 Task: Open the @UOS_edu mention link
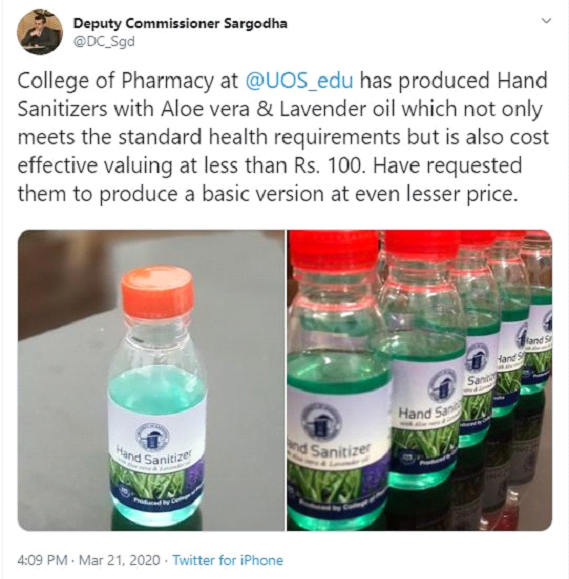point(299,80)
